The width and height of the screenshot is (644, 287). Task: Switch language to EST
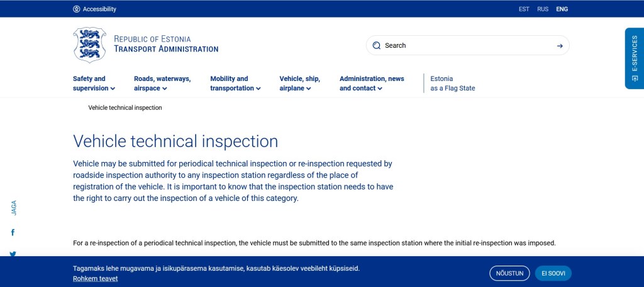524,9
